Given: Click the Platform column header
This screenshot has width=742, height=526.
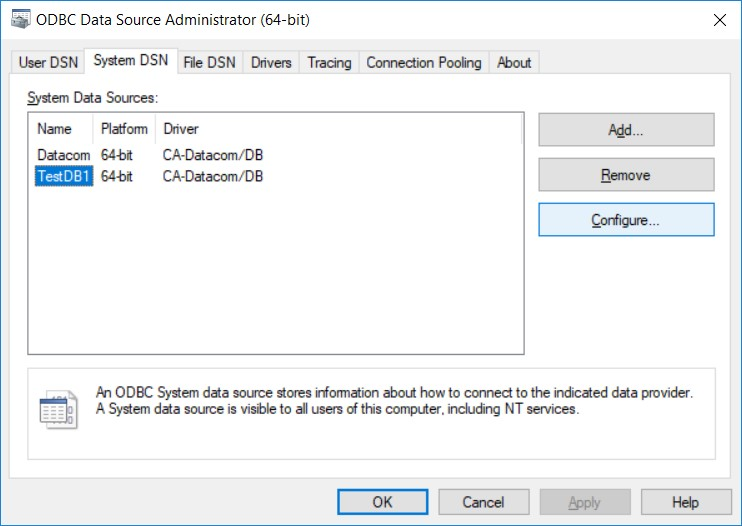Looking at the screenshot, I should [124, 129].
